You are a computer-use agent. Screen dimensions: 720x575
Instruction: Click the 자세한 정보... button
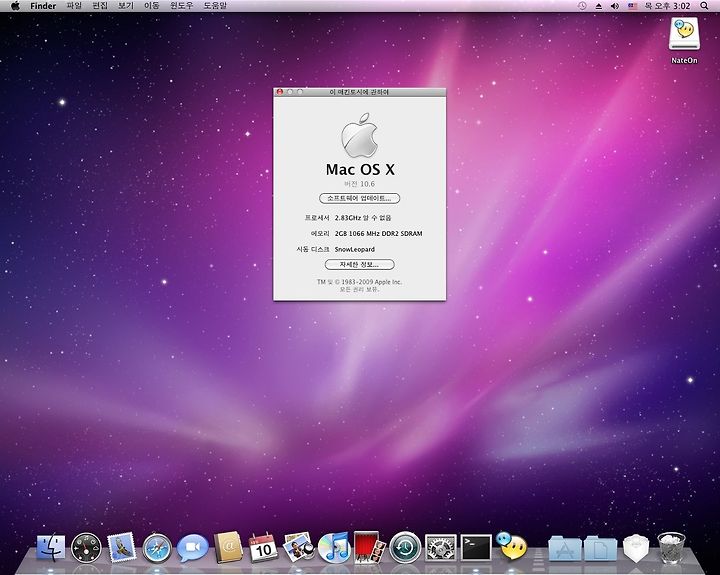360,265
